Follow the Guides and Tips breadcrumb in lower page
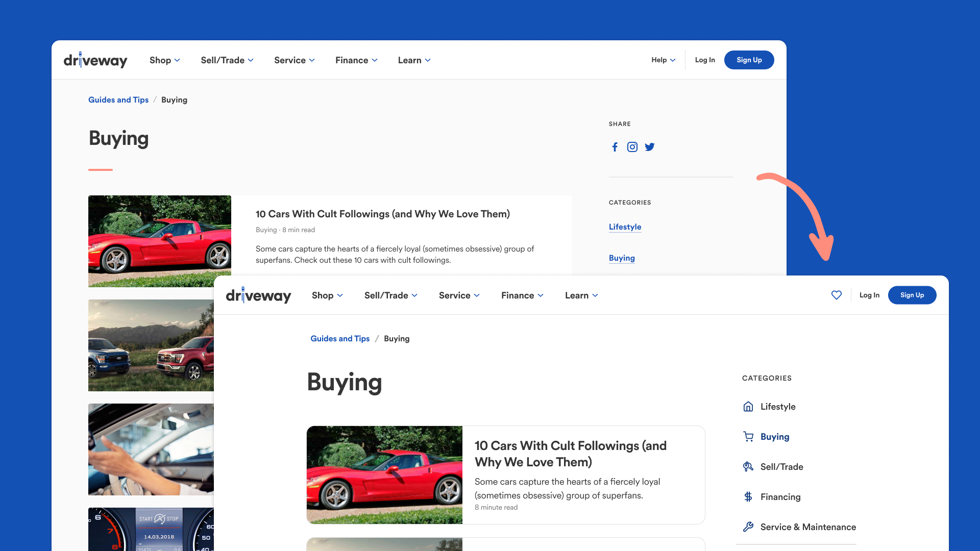The image size is (980, 551). [340, 338]
